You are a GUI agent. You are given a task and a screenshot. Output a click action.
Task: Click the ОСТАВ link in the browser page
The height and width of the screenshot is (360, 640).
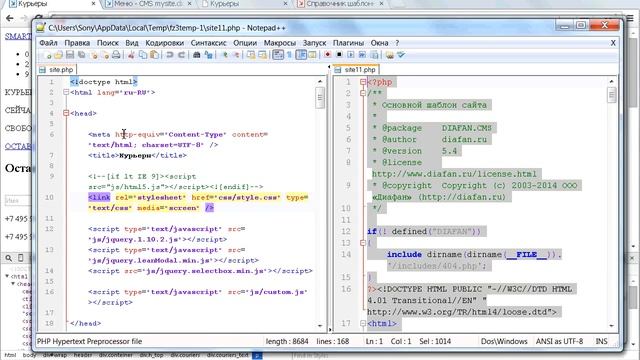point(18,146)
